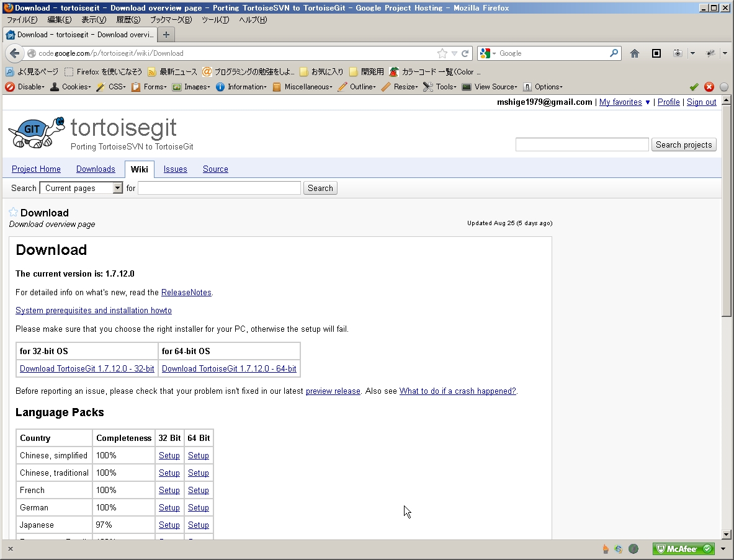Click the site identity globe icon in URL bar
Screen dimensions: 734x560
(32, 53)
